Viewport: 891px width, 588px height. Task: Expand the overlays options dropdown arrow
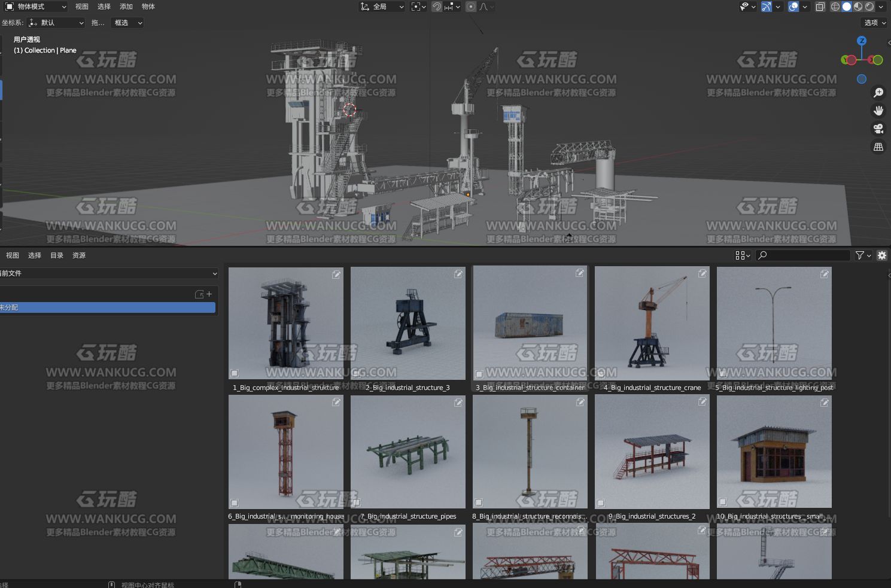click(805, 7)
